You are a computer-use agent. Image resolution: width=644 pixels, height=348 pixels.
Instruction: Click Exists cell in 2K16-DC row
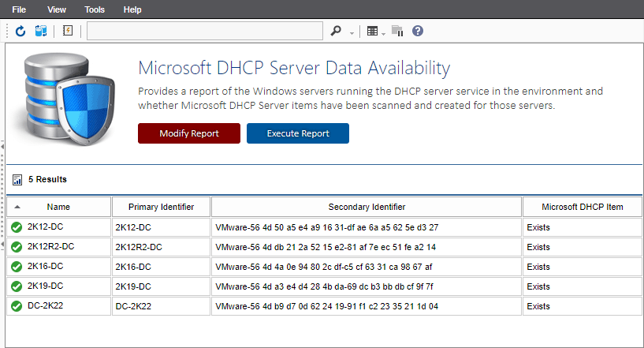point(583,267)
